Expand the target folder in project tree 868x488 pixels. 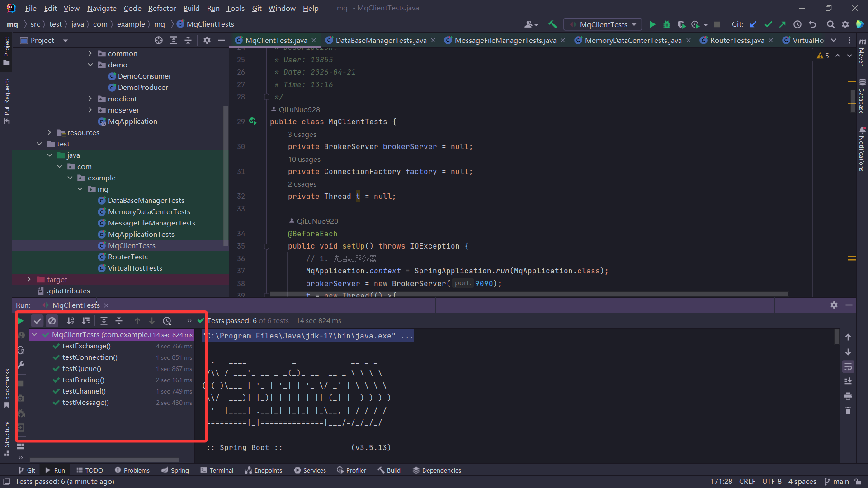(x=29, y=280)
